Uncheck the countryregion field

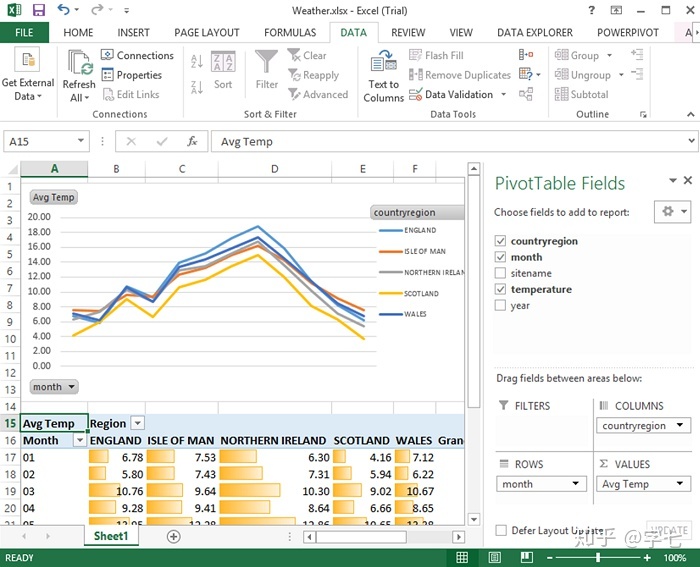click(500, 241)
